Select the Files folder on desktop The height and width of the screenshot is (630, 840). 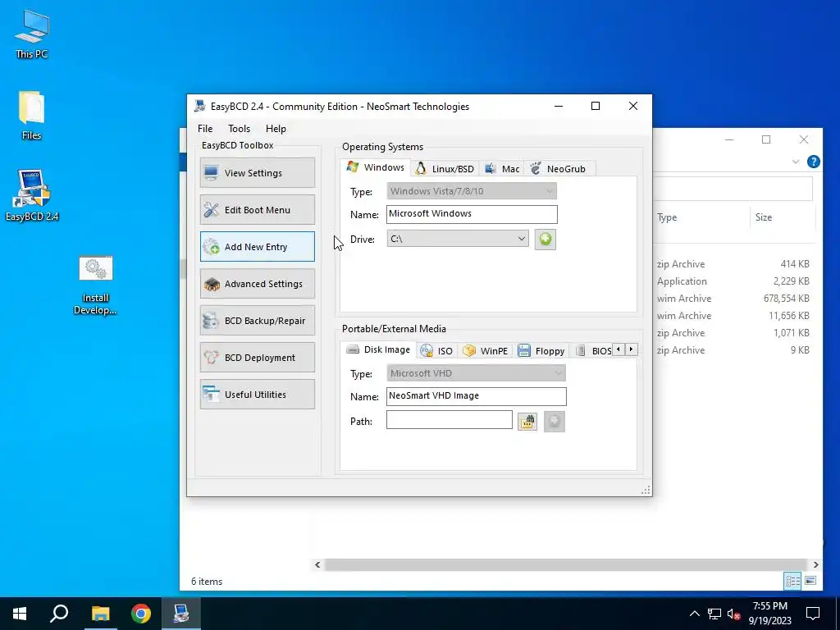(x=32, y=116)
